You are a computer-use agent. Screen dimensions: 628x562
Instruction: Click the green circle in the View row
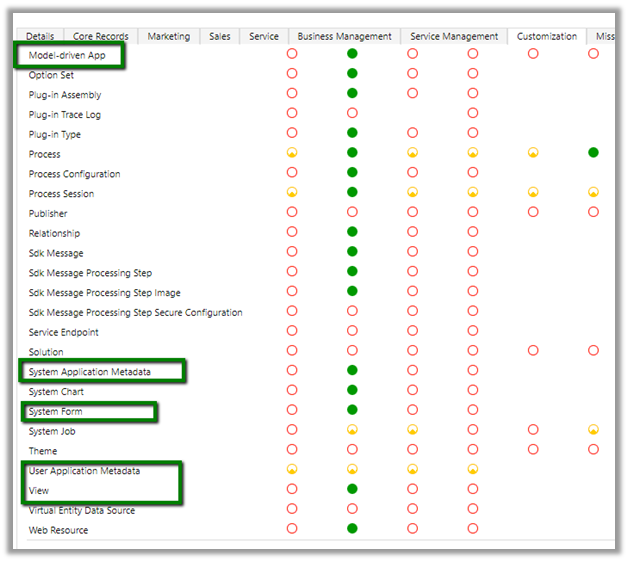352,490
